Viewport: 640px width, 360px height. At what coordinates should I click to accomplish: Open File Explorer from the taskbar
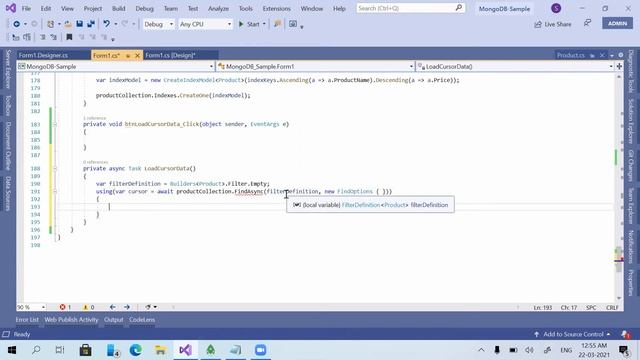pos(161,350)
